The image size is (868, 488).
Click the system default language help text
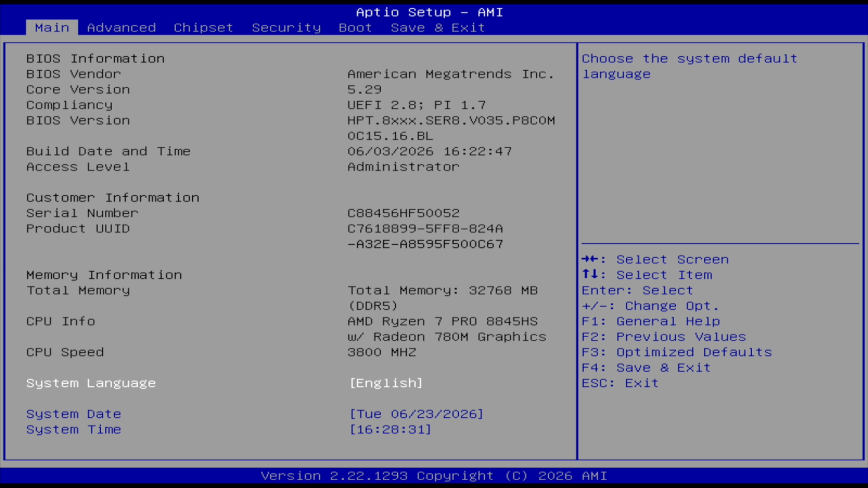coord(690,66)
